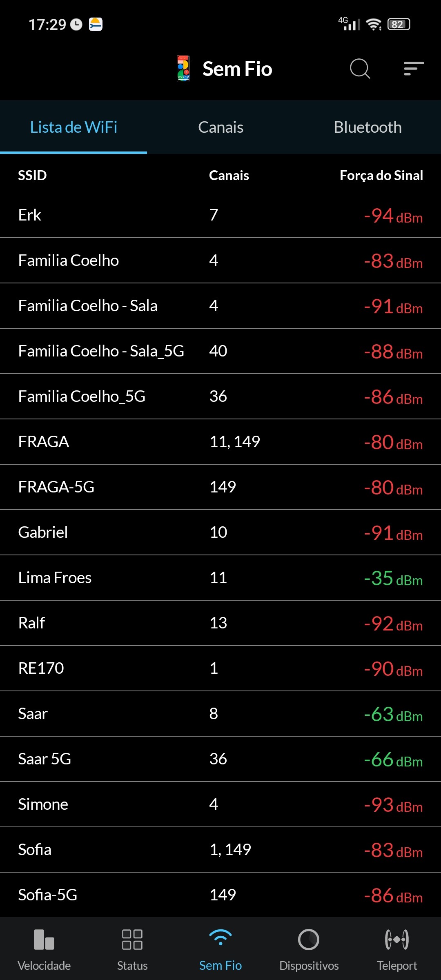The image size is (441, 980).
Task: Open the Erk network entry
Action: tap(220, 215)
